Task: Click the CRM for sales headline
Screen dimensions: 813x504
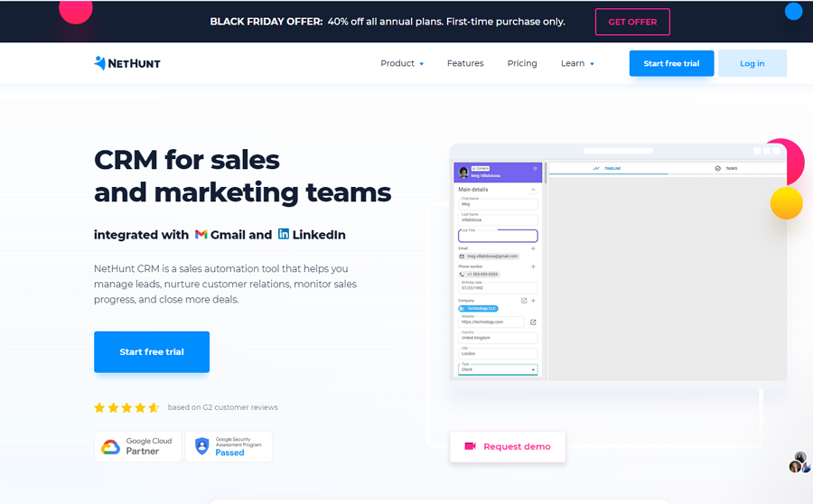Action: tap(242, 176)
